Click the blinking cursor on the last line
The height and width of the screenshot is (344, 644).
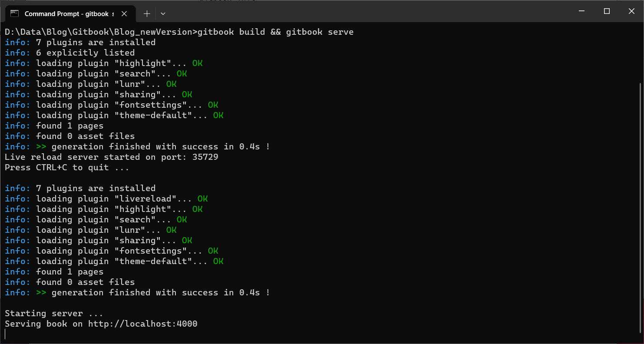pos(6,334)
